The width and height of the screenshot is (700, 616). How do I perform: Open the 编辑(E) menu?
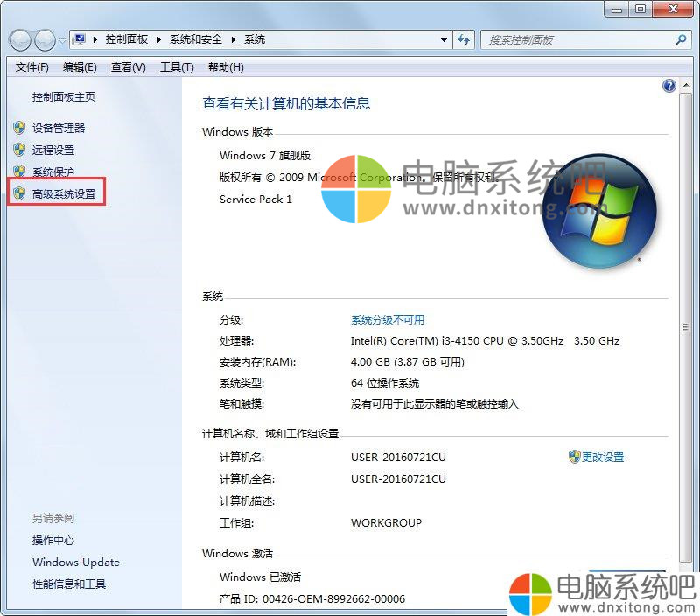80,67
